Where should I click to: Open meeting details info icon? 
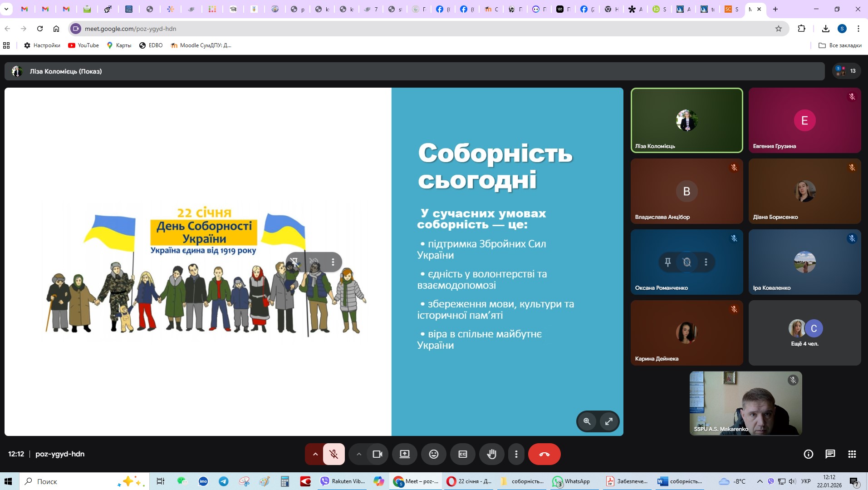(x=808, y=454)
